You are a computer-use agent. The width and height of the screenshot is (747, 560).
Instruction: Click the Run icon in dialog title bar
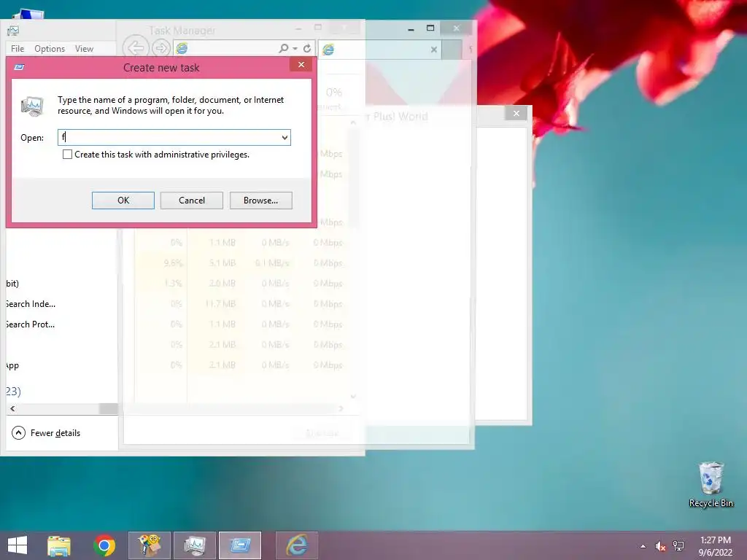[x=19, y=67]
